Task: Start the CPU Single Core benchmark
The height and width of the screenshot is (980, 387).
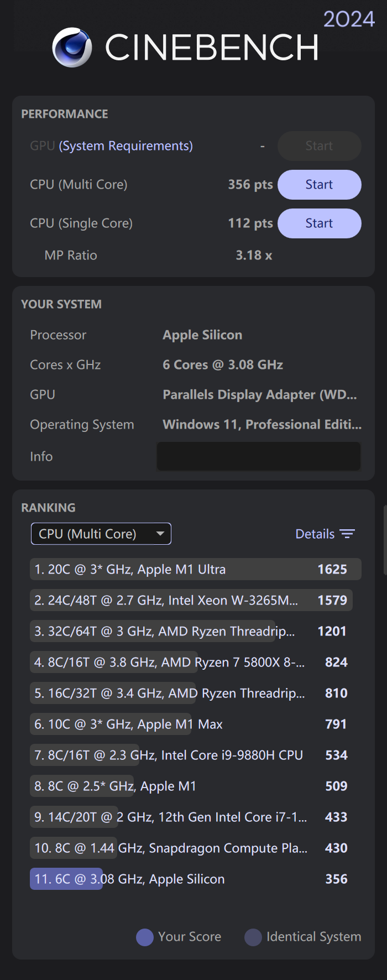Action: coord(319,223)
